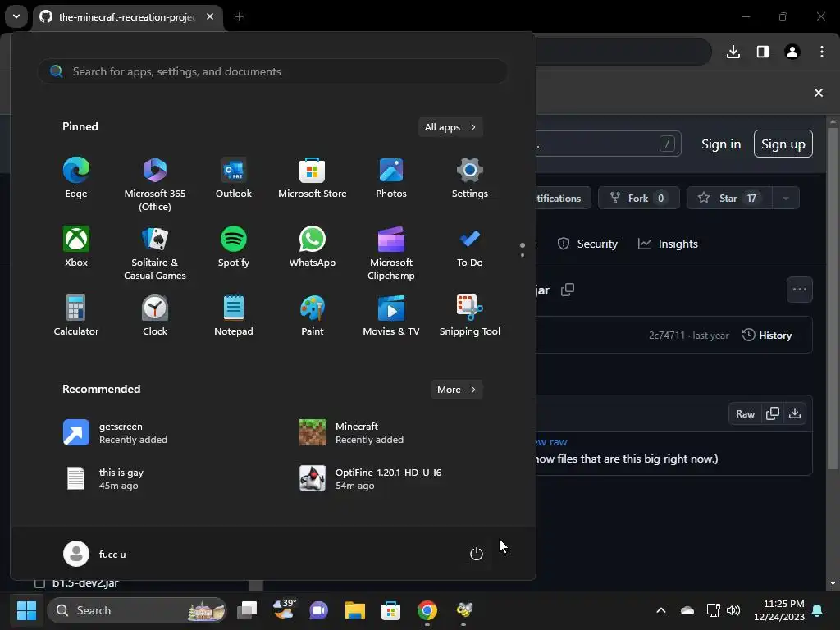Go to next pinned apps page dot

point(523,255)
